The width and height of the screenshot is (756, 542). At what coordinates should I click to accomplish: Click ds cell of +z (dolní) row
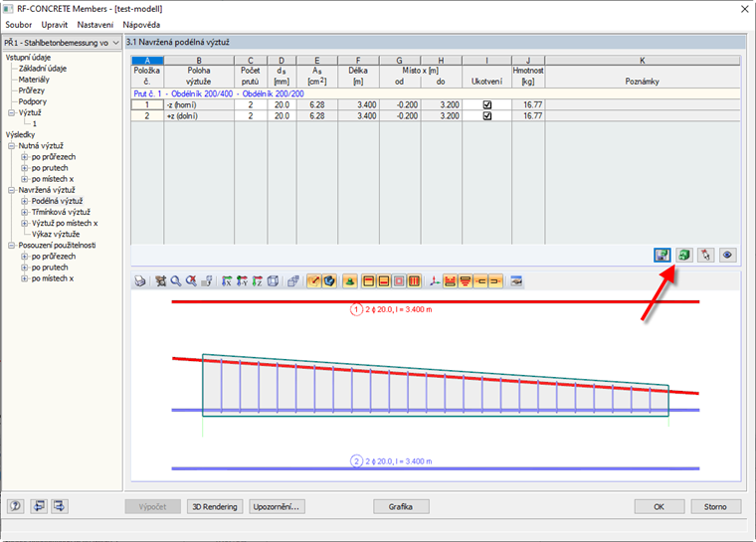click(282, 115)
